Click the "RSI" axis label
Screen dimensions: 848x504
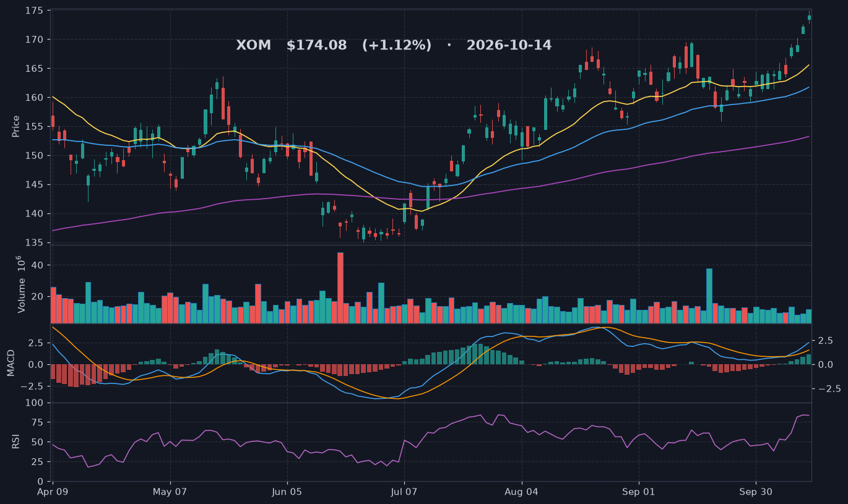pyautogui.click(x=16, y=442)
